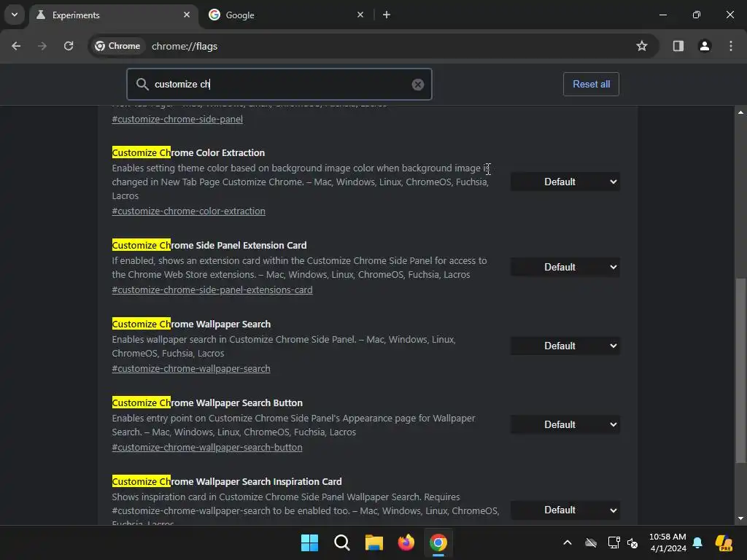Click the browser forward arrow
The width and height of the screenshot is (747, 560).
coord(42,46)
